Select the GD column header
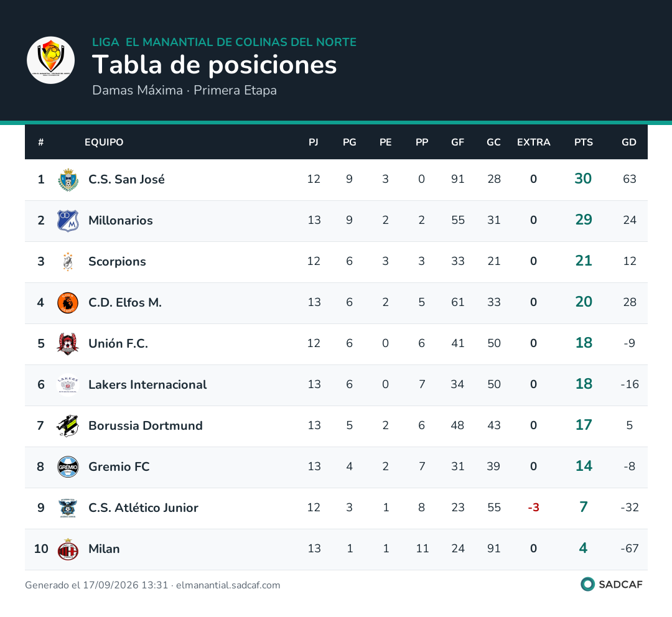672x617 pixels. click(628, 142)
